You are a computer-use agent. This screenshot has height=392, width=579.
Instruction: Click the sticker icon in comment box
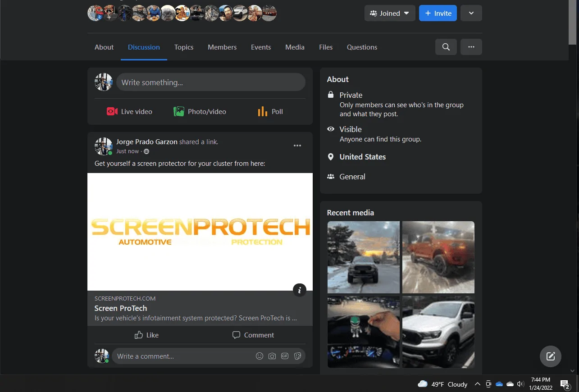(297, 356)
